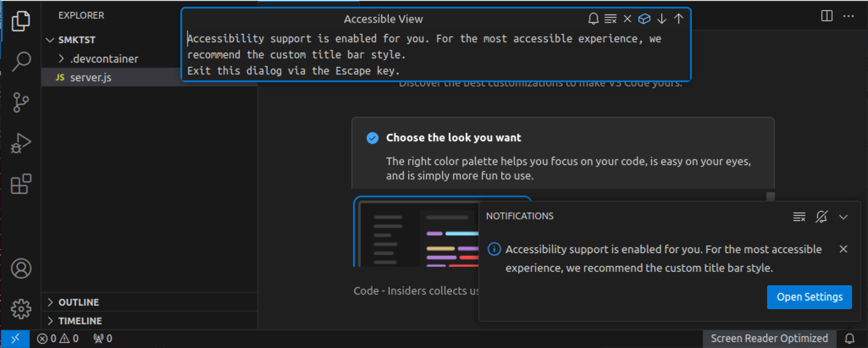Open the Manage settings gear icon

tap(21, 309)
